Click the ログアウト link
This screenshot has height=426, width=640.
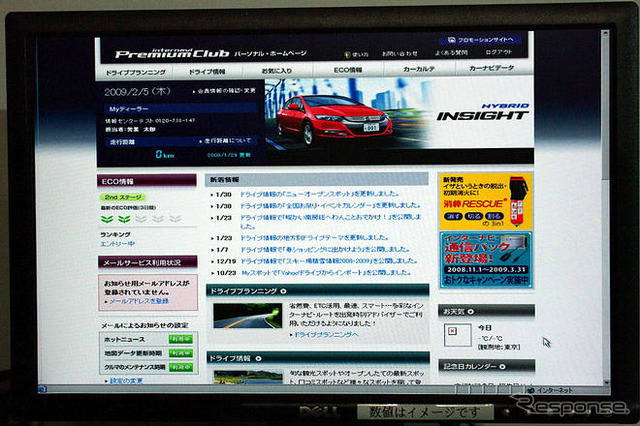(499, 52)
